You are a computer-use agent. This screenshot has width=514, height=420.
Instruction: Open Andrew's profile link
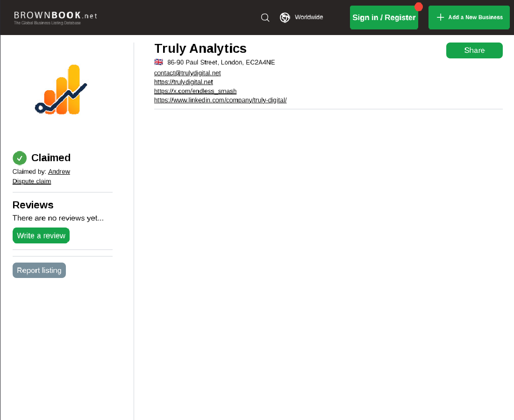point(59,171)
